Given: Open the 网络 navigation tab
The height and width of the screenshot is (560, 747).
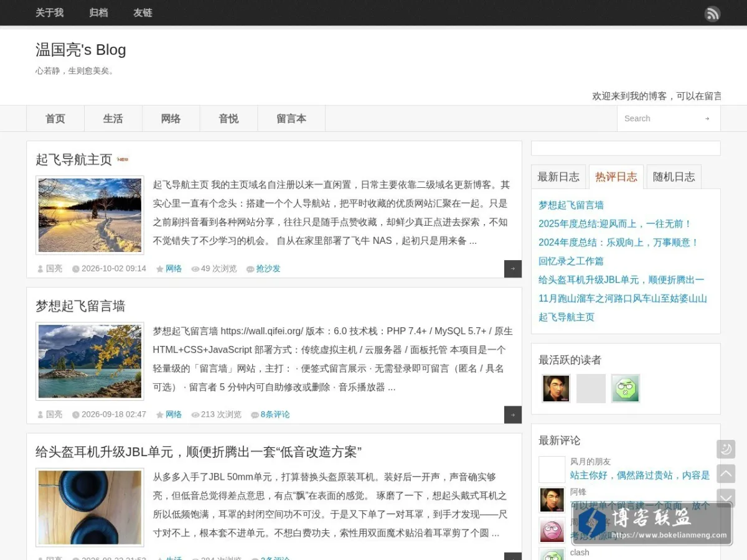Looking at the screenshot, I should 171,118.
